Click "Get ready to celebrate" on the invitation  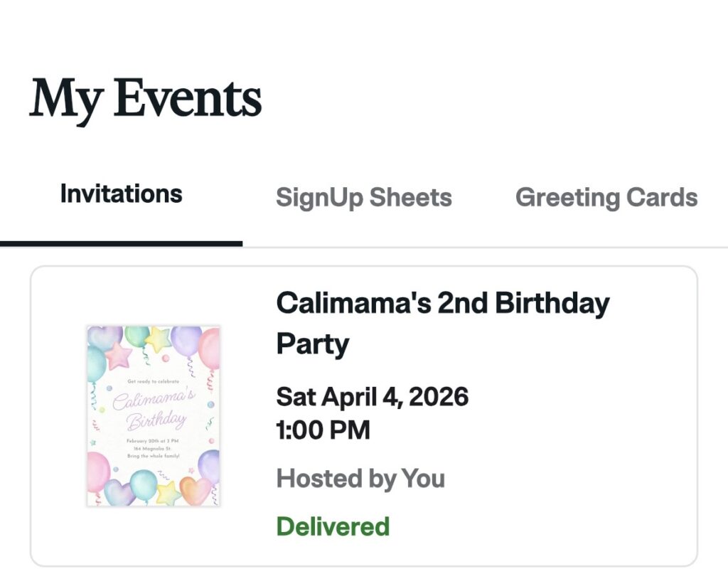point(153,382)
